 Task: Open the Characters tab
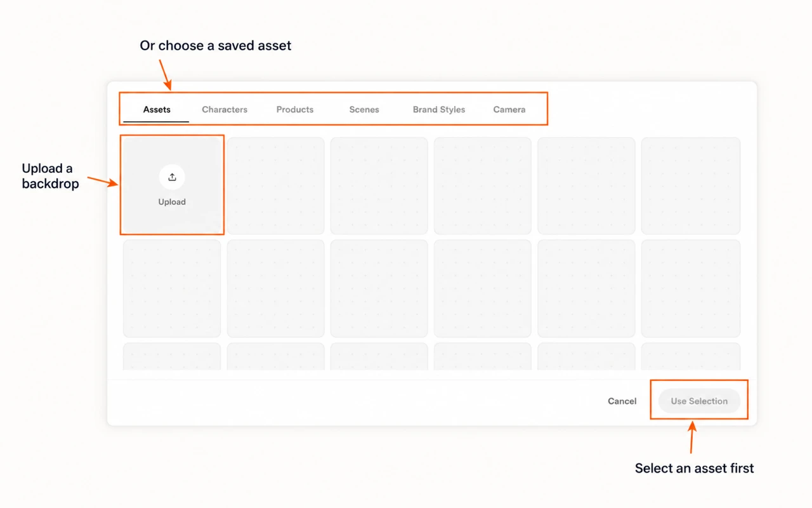225,109
